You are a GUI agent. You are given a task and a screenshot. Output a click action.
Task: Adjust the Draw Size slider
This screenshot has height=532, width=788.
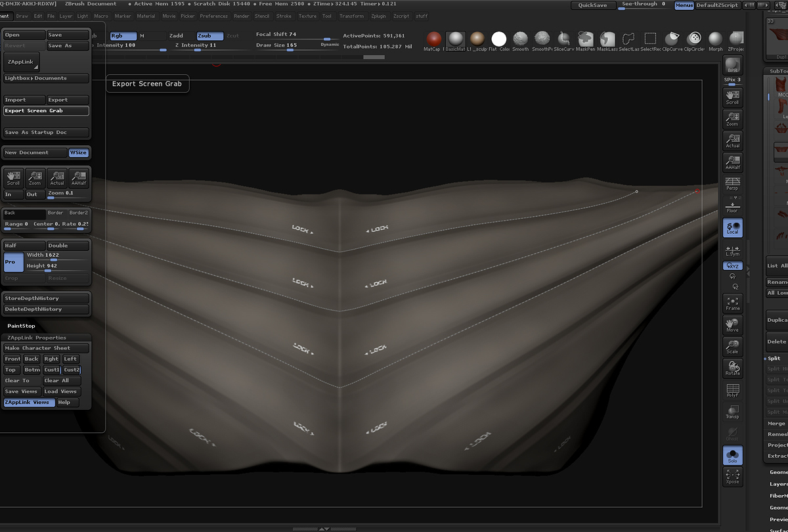(297, 46)
